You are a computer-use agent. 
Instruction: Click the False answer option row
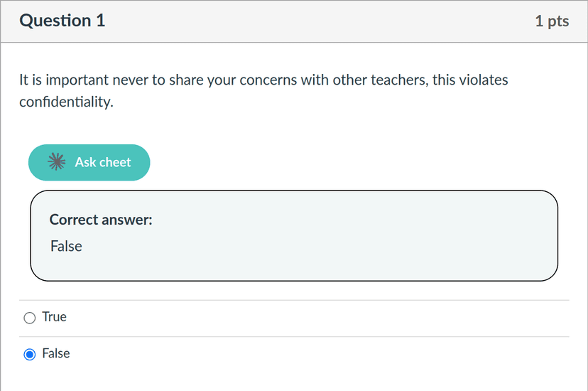tap(294, 354)
